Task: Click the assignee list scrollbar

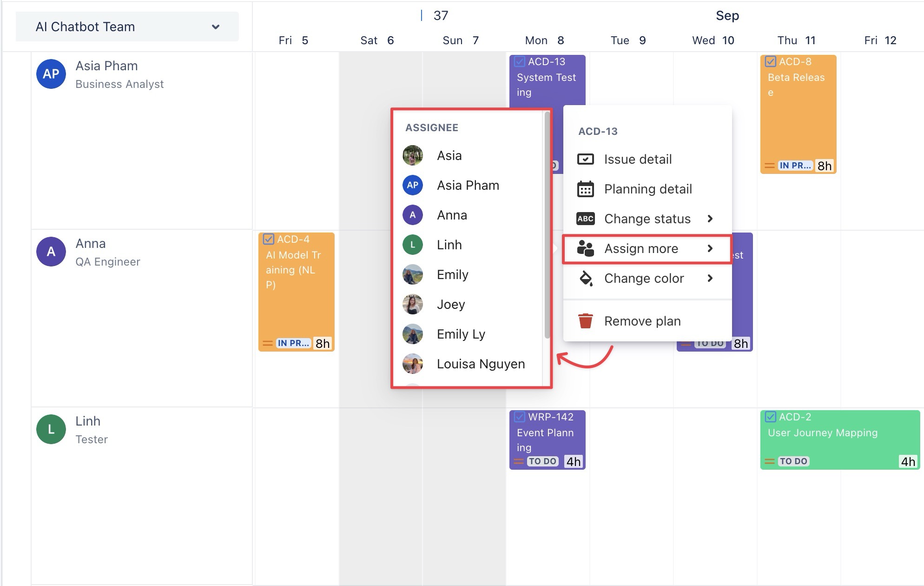Action: [547, 223]
